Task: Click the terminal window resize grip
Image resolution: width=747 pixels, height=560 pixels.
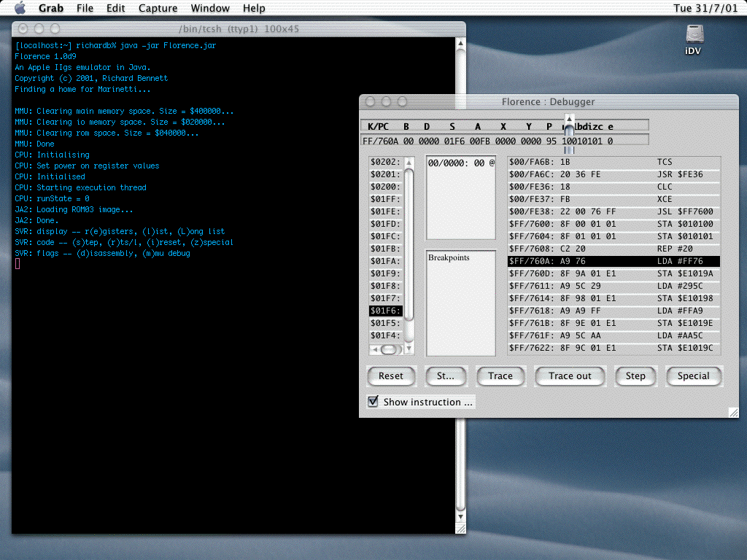Action: coord(461,529)
